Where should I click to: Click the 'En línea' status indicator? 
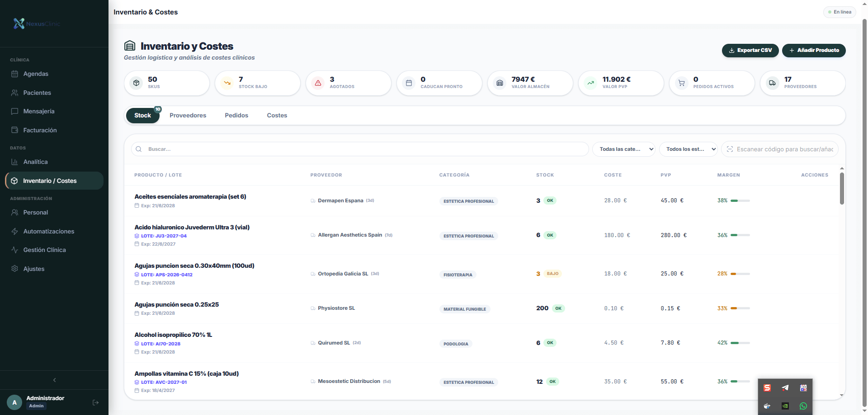point(840,12)
